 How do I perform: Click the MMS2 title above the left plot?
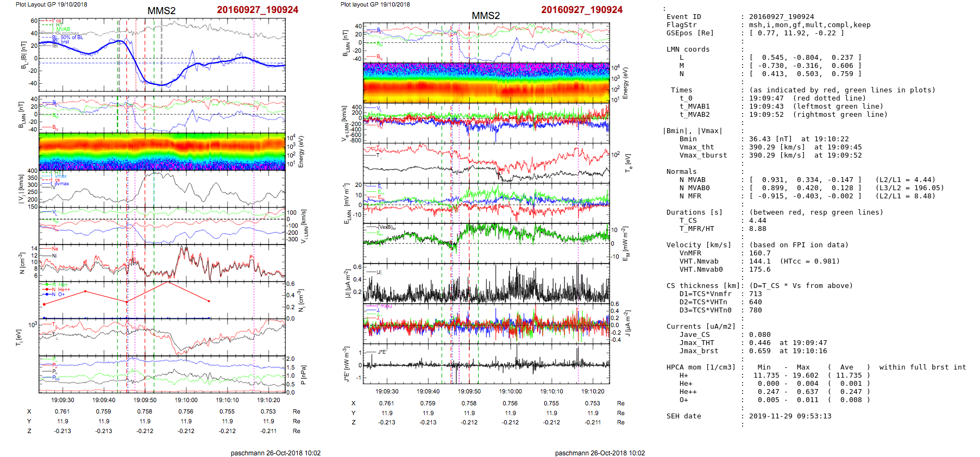161,11
